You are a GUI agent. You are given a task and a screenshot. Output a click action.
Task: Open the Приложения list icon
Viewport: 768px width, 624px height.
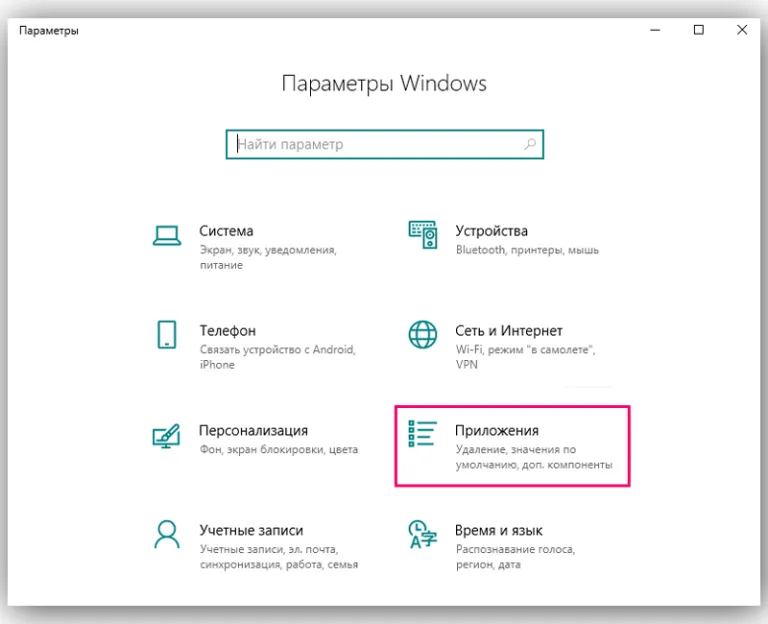[423, 433]
